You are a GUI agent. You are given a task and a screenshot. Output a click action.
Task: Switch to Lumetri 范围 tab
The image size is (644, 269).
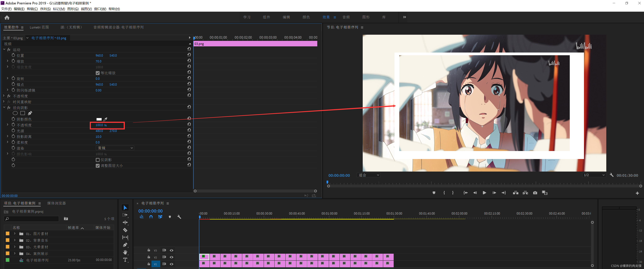coord(39,27)
